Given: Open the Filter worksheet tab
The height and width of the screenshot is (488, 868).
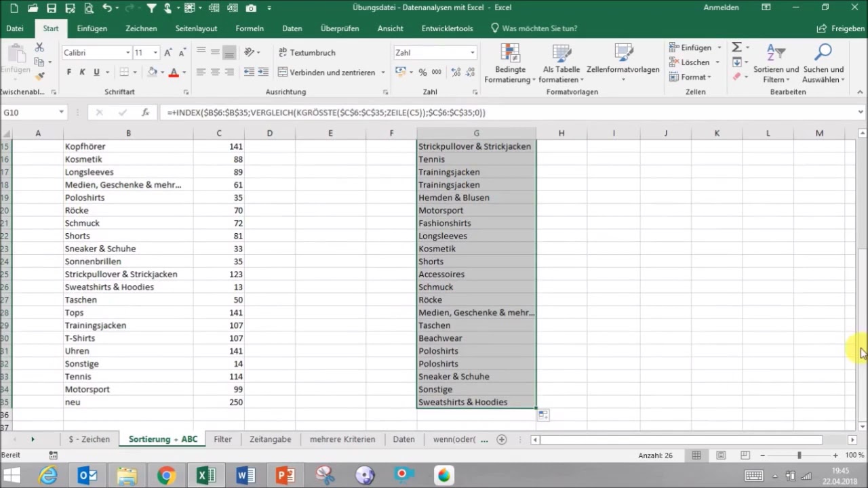Looking at the screenshot, I should pos(223,439).
